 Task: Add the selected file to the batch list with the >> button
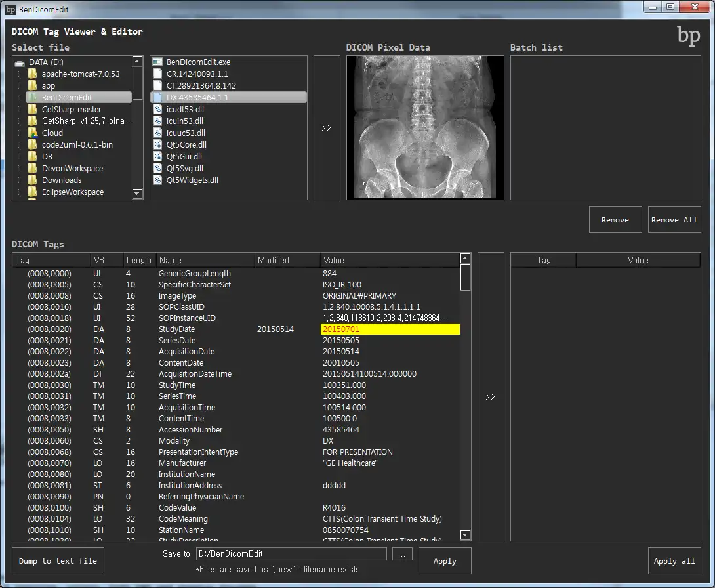(326, 128)
